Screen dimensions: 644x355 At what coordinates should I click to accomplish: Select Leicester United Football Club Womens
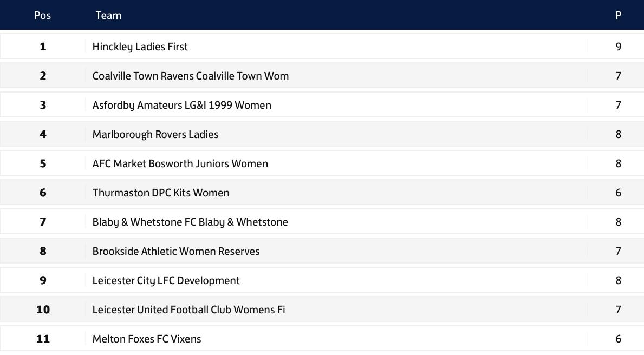pyautogui.click(x=188, y=310)
